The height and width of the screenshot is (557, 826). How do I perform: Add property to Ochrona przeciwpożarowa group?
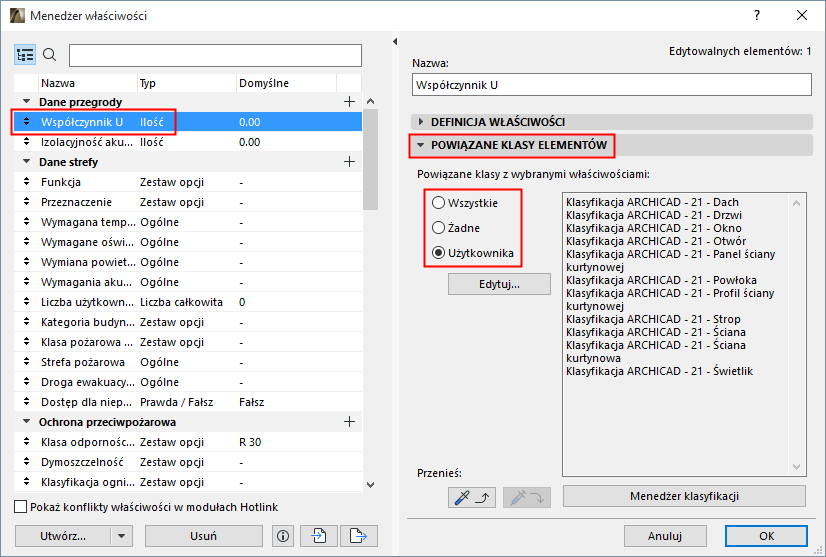click(349, 422)
